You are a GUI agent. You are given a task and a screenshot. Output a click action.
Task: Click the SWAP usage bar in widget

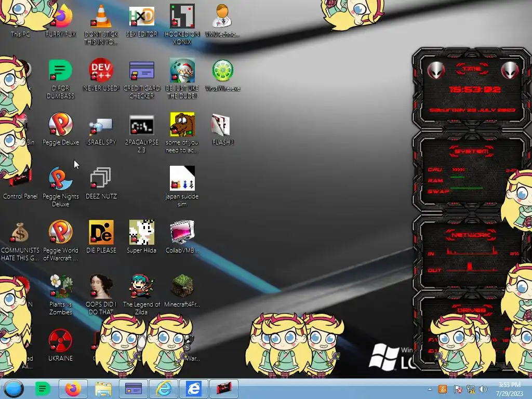tap(467, 188)
